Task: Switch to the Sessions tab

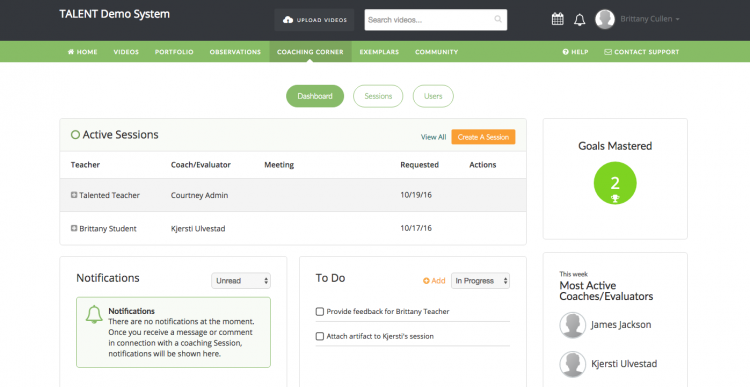Action: coord(378,96)
